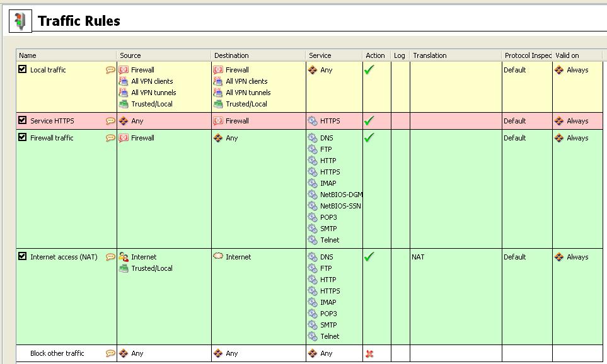Click green allow checkmark for Service HTTPS
Screen dimensions: 607x364
(369, 121)
